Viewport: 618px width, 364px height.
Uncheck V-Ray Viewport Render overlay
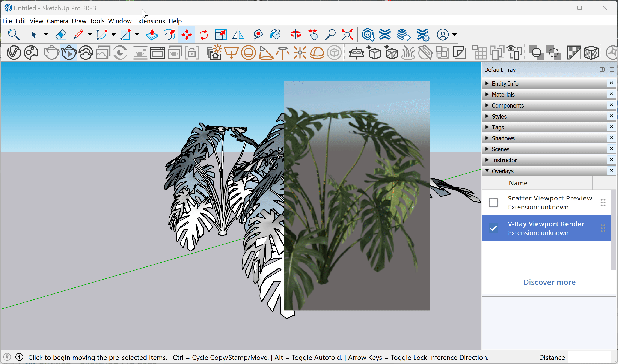click(493, 228)
